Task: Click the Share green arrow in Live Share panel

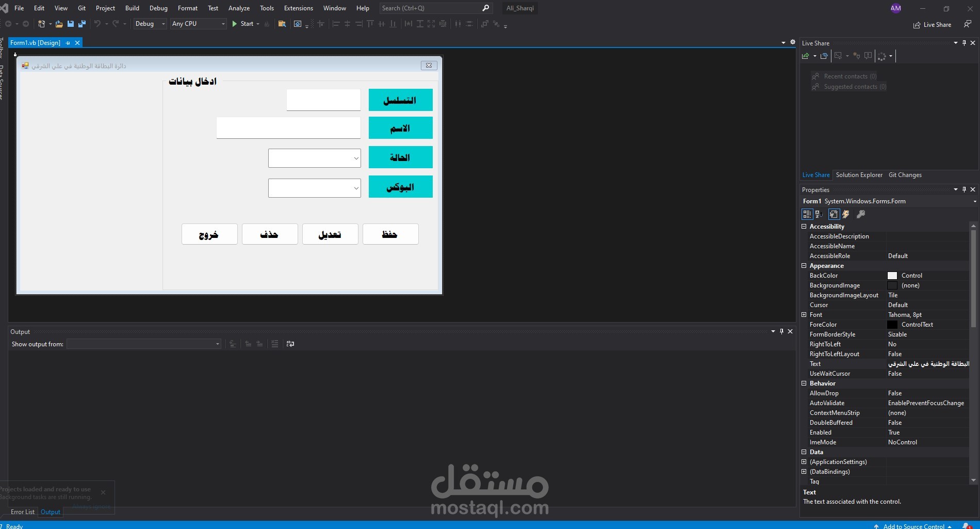Action: pos(806,56)
